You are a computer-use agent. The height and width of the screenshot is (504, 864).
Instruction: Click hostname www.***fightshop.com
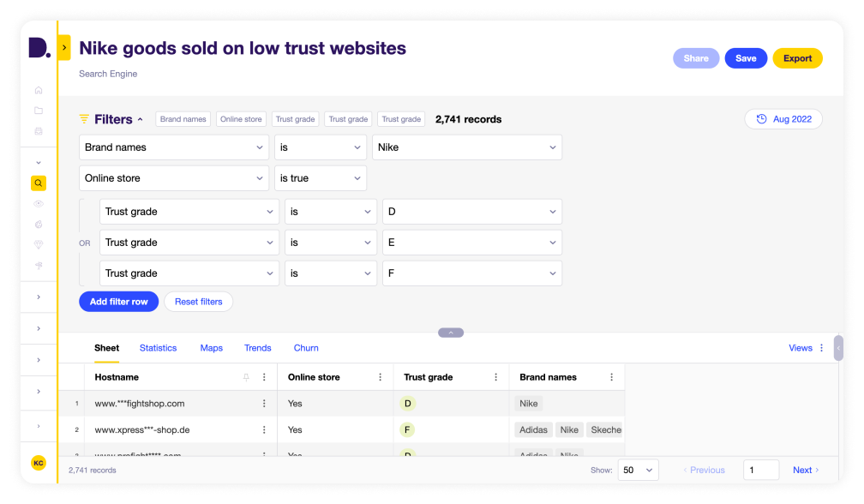[x=140, y=404]
